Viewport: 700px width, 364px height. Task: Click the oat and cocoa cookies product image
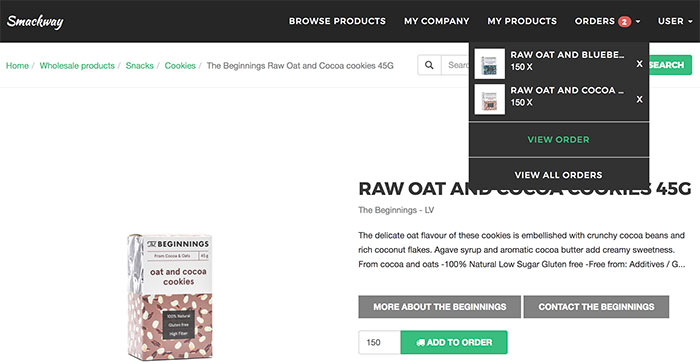(x=170, y=297)
